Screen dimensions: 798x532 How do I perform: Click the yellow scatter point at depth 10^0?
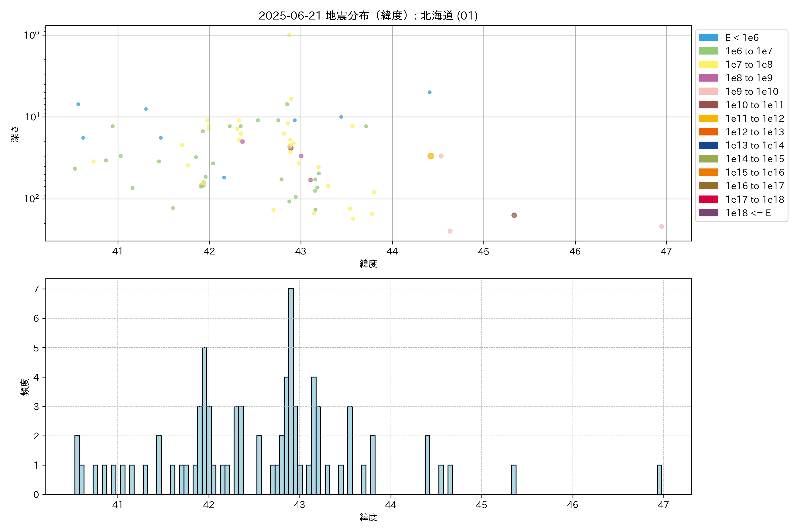[x=289, y=35]
